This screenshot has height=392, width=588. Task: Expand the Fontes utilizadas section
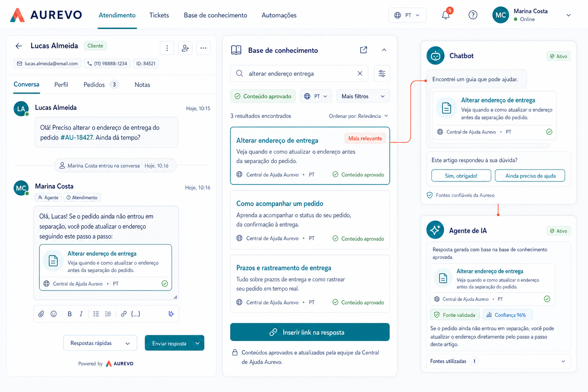tap(498, 361)
